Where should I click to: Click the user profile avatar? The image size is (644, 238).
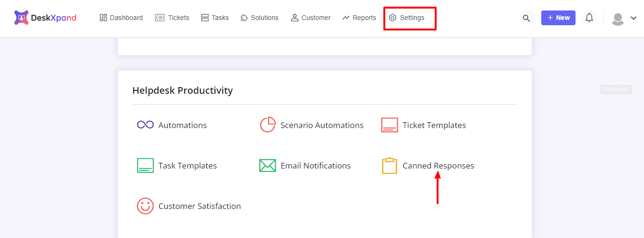click(x=617, y=19)
